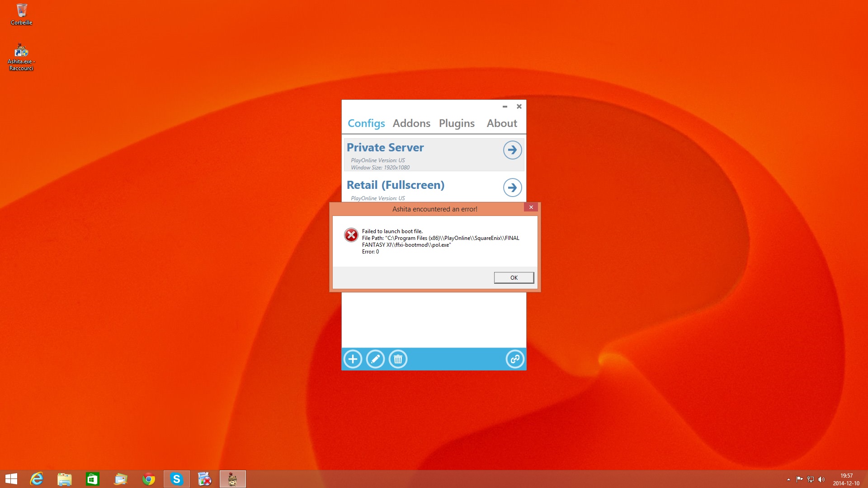
Task: Open the About tab
Action: tap(502, 123)
